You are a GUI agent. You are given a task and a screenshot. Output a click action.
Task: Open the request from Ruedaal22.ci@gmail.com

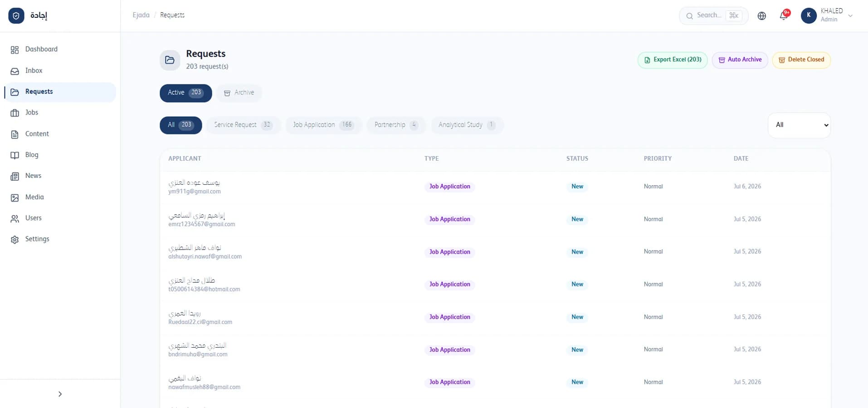(495, 317)
